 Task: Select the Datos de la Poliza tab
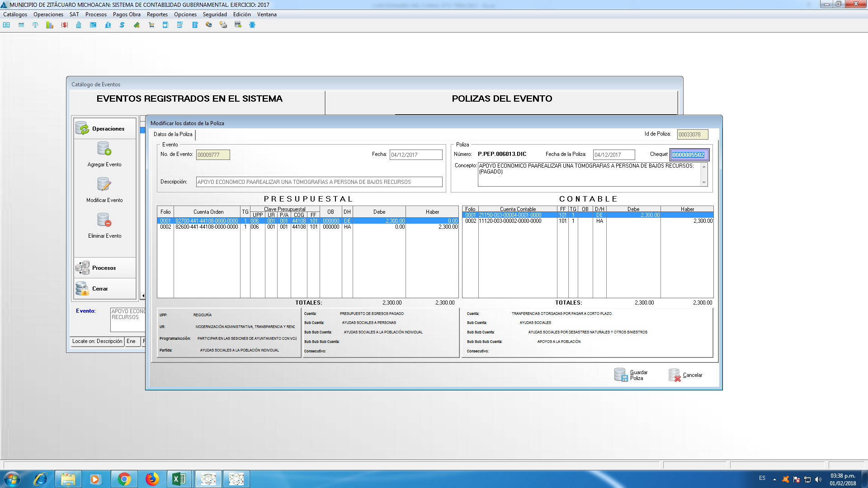[173, 134]
